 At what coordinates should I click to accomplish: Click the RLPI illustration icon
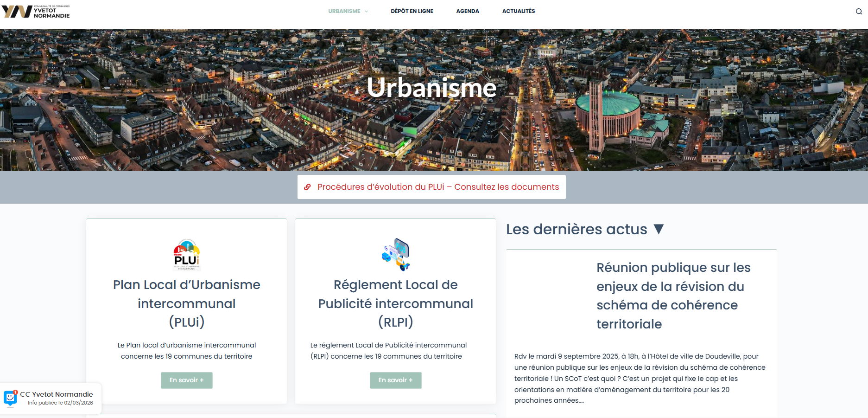pyautogui.click(x=396, y=255)
